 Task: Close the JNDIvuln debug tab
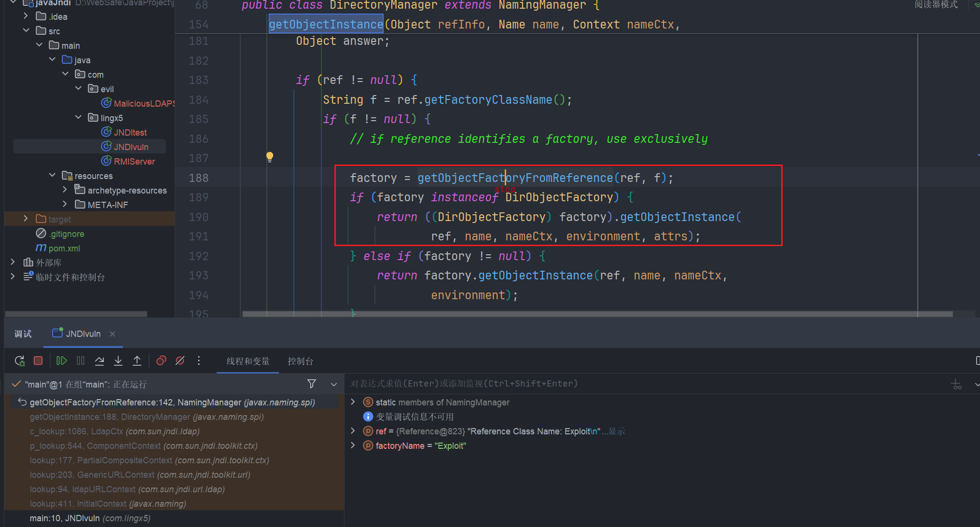(112, 334)
